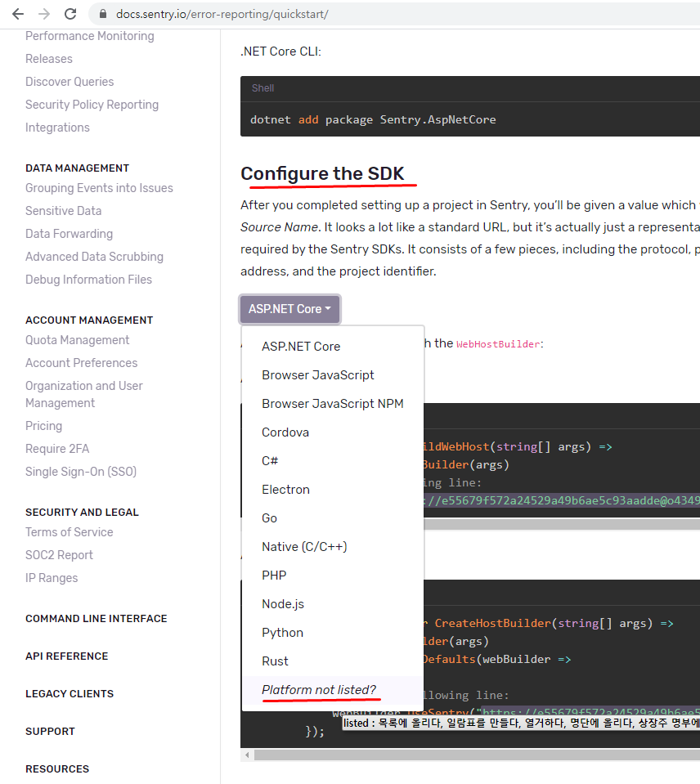Expand the DATA MANAGEMENT section heading

[x=78, y=168]
